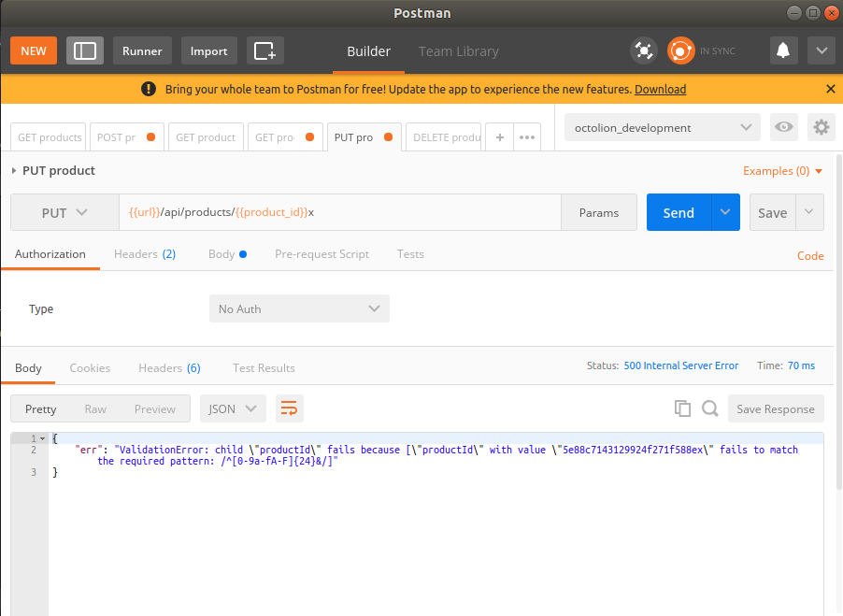Click the Params button
This screenshot has width=843, height=616.
coord(599,212)
